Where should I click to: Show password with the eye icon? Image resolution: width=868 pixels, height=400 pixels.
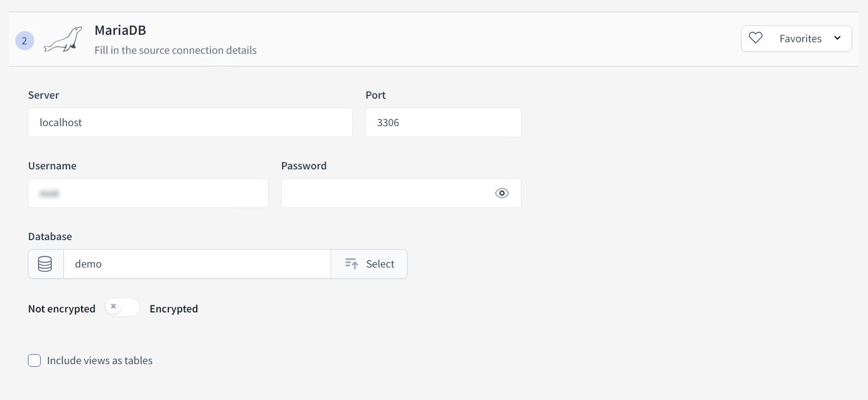click(502, 193)
